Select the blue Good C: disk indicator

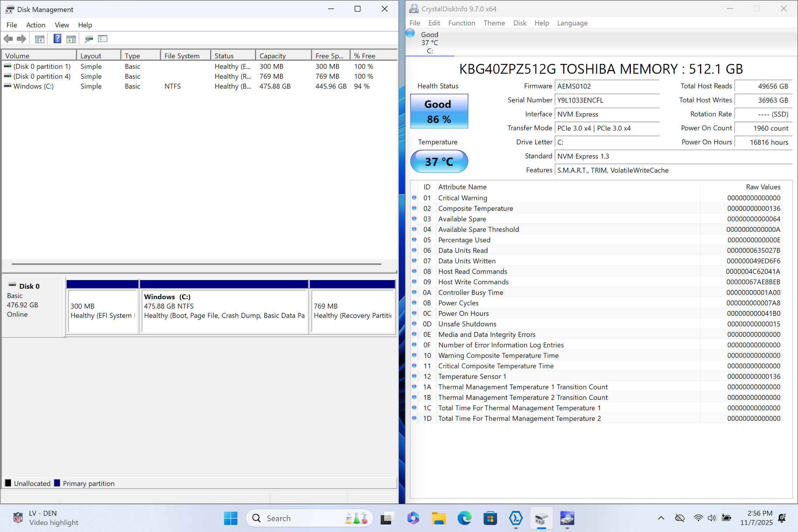click(x=429, y=42)
